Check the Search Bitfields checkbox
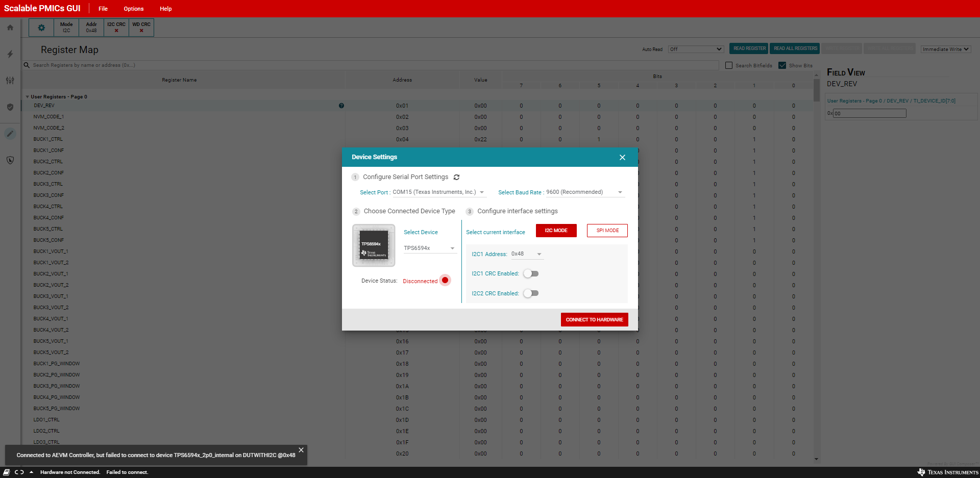Image resolution: width=980 pixels, height=478 pixels. click(x=729, y=65)
